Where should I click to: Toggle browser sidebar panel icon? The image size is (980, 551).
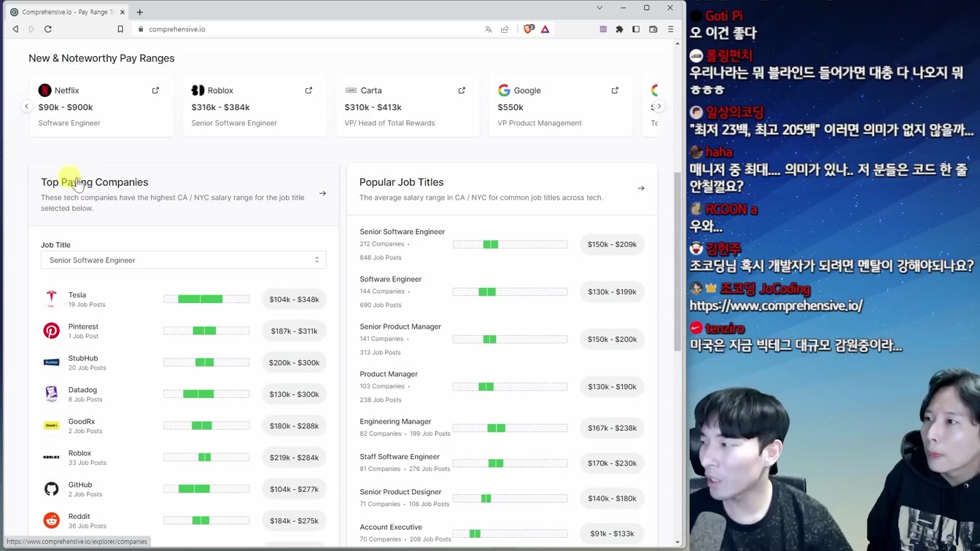pos(636,29)
